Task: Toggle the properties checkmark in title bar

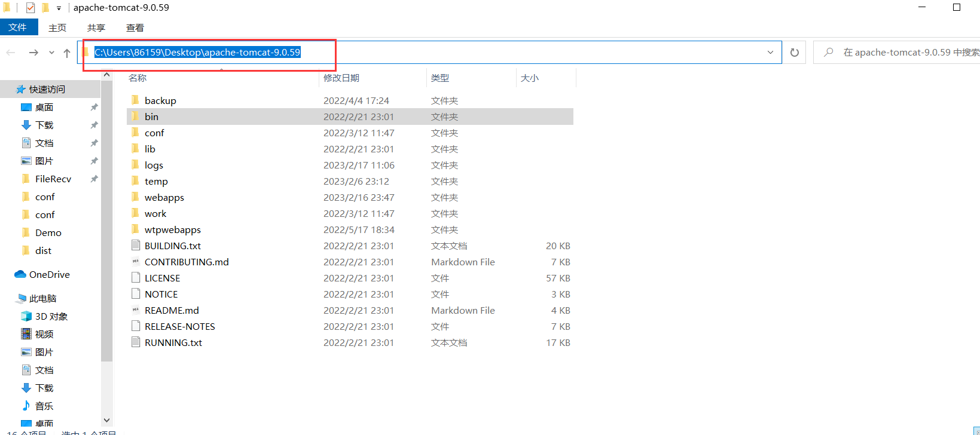Action: point(30,8)
